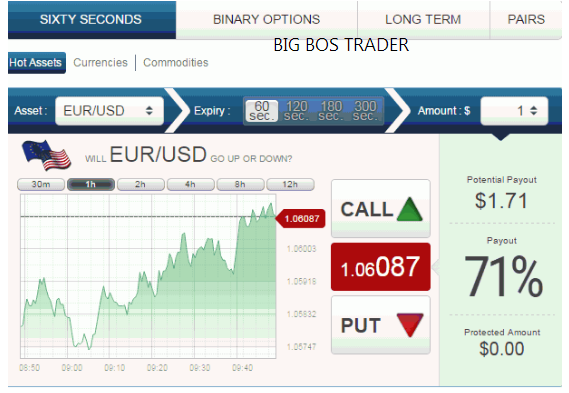Click the green CALL up-arrow icon
This screenshot has width=569, height=393.
click(x=409, y=209)
